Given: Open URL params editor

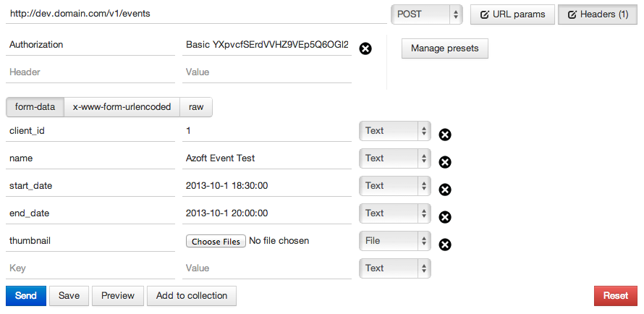Looking at the screenshot, I should (x=512, y=14).
